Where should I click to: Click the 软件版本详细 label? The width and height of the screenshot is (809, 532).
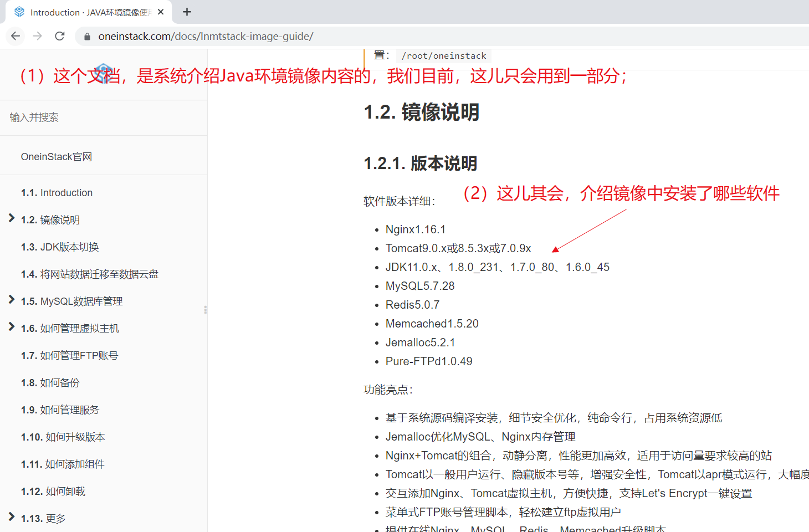coord(400,201)
